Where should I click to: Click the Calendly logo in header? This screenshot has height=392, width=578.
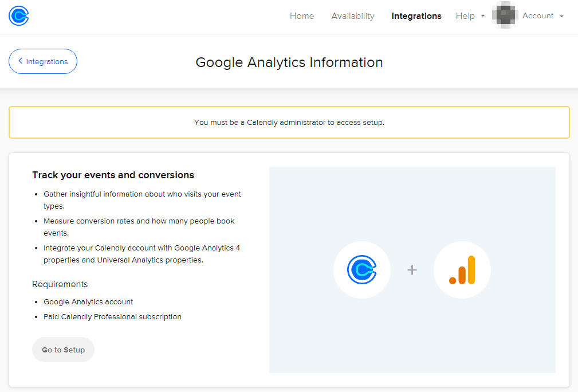pos(18,16)
